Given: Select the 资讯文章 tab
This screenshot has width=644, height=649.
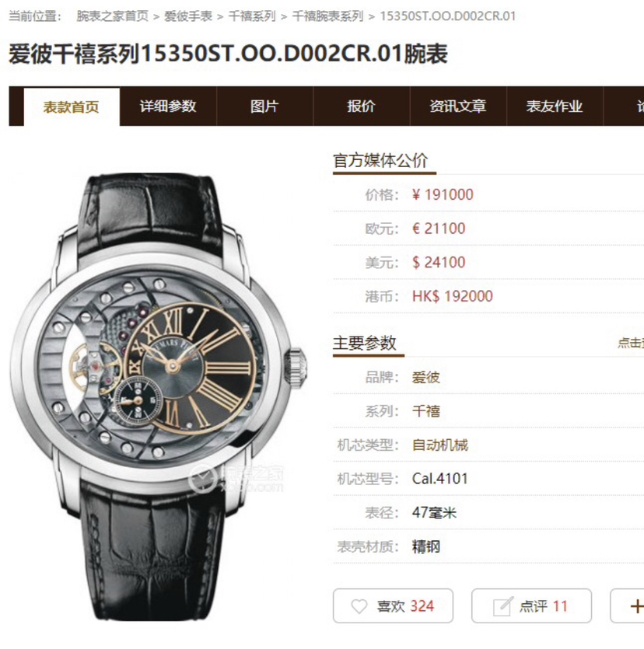Looking at the screenshot, I should (x=457, y=106).
